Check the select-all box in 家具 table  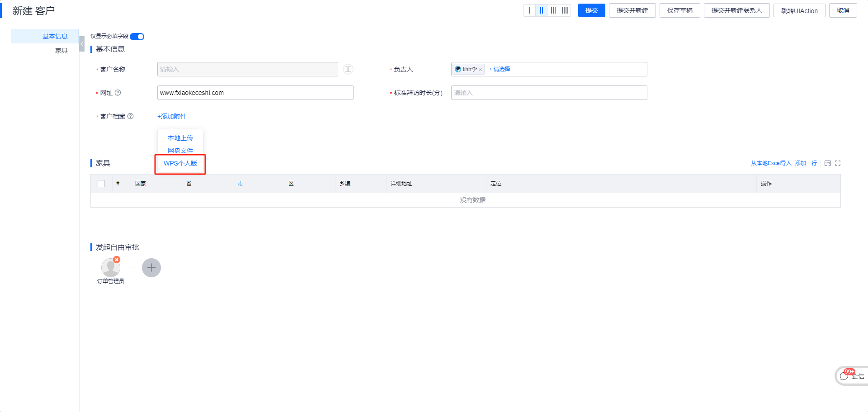coord(101,184)
